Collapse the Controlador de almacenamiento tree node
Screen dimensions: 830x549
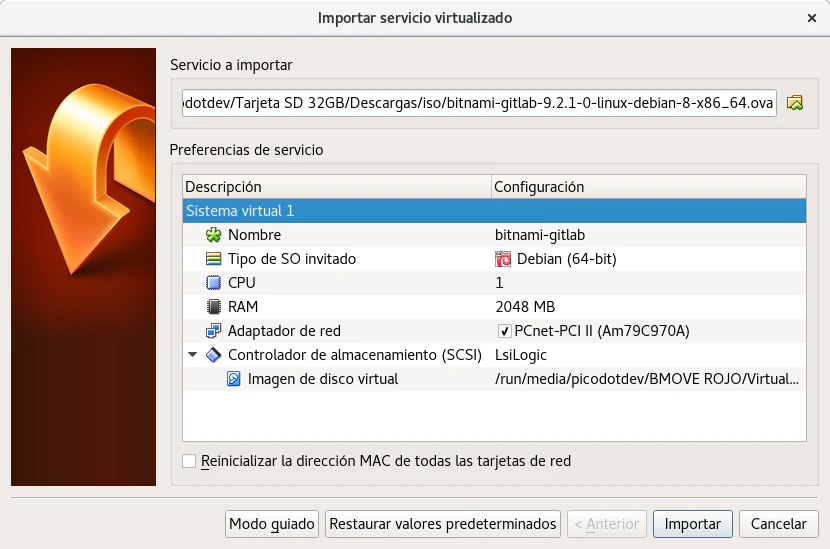click(192, 355)
